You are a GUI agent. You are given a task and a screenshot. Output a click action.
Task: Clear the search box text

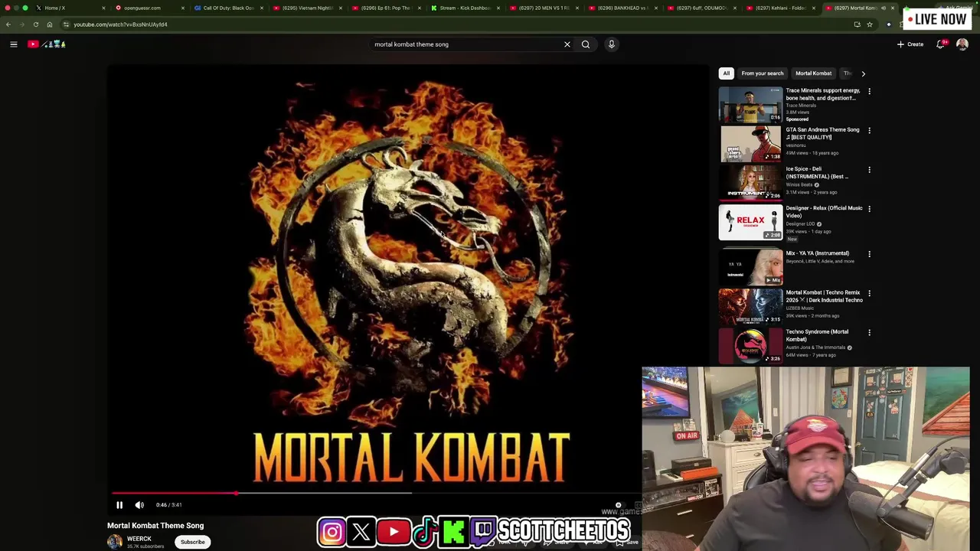tap(567, 44)
